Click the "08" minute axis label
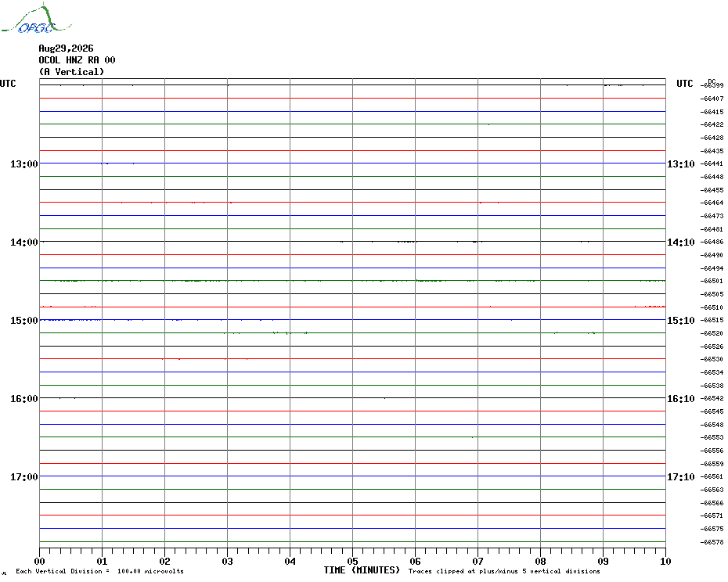 pyautogui.click(x=540, y=561)
